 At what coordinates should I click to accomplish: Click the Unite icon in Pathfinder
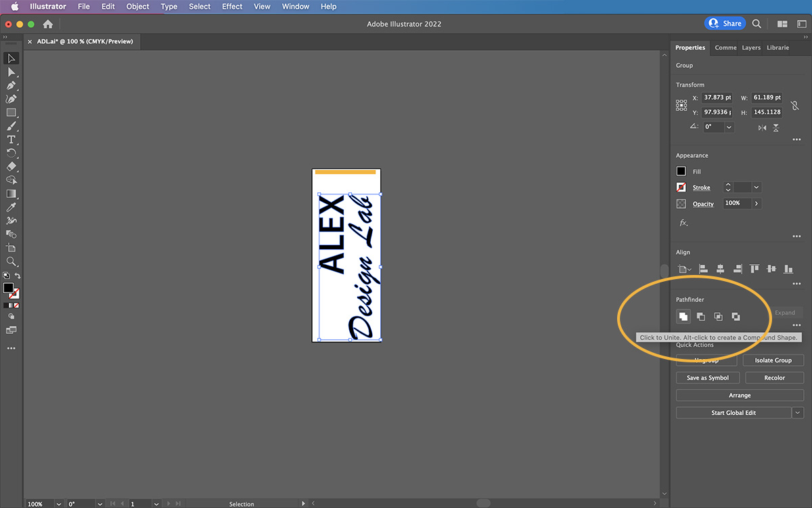pos(683,316)
